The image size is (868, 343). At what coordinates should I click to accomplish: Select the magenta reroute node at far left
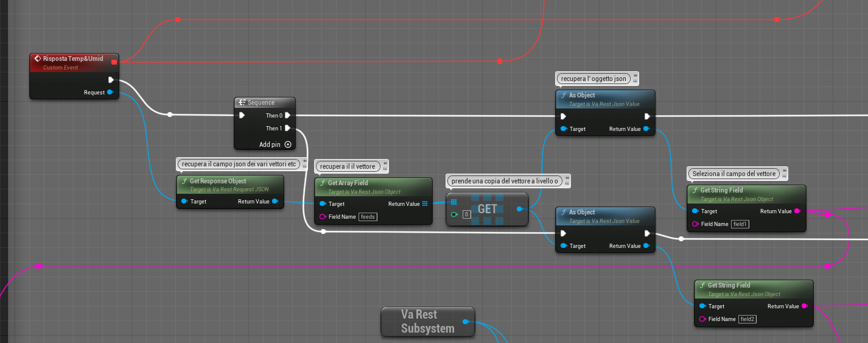38,266
